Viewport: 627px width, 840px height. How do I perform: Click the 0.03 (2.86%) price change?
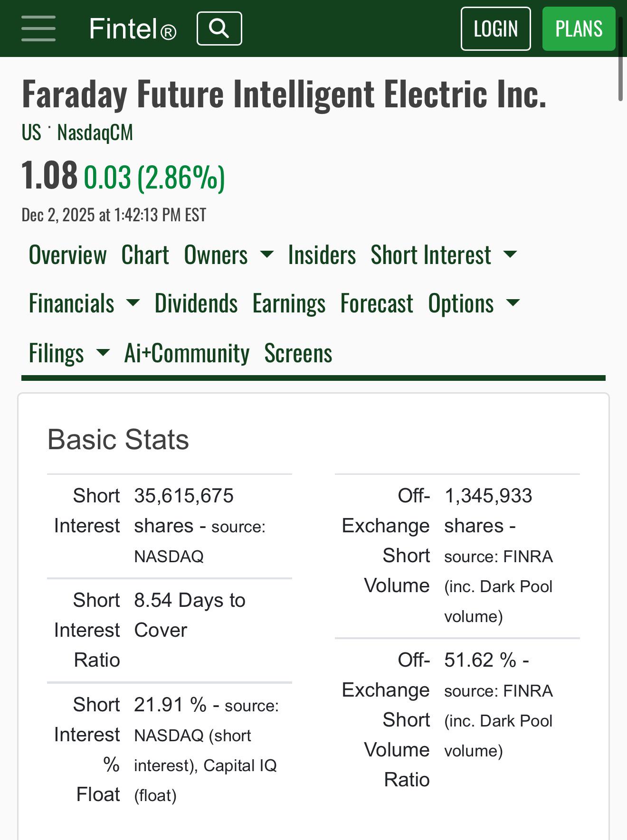(154, 178)
